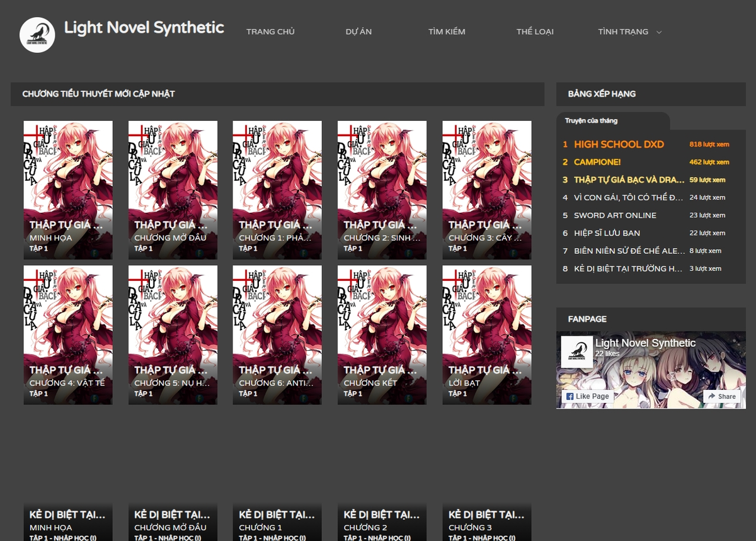Image resolution: width=756 pixels, height=541 pixels.
Task: Open the Thể Loại menu item
Action: click(535, 31)
